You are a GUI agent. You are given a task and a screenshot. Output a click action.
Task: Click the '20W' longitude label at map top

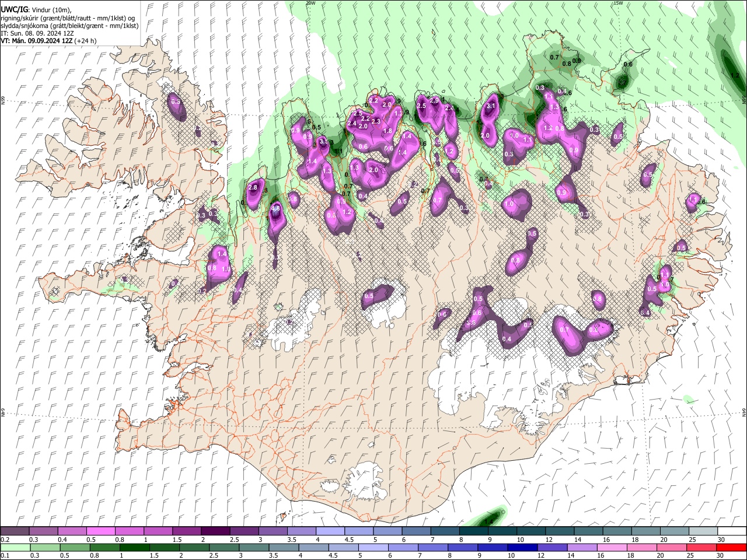tap(310, 3)
